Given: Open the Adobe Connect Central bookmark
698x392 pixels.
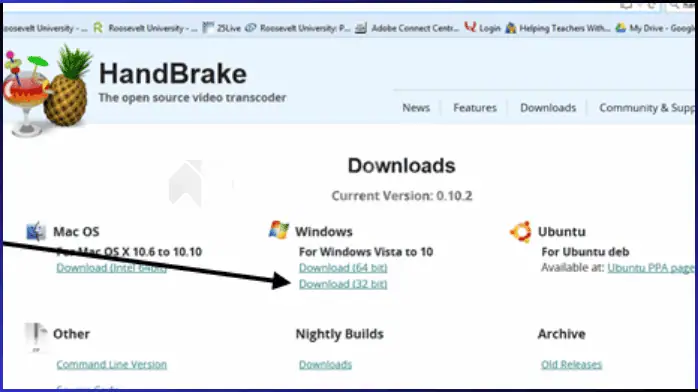Looking at the screenshot, I should pyautogui.click(x=407, y=28).
